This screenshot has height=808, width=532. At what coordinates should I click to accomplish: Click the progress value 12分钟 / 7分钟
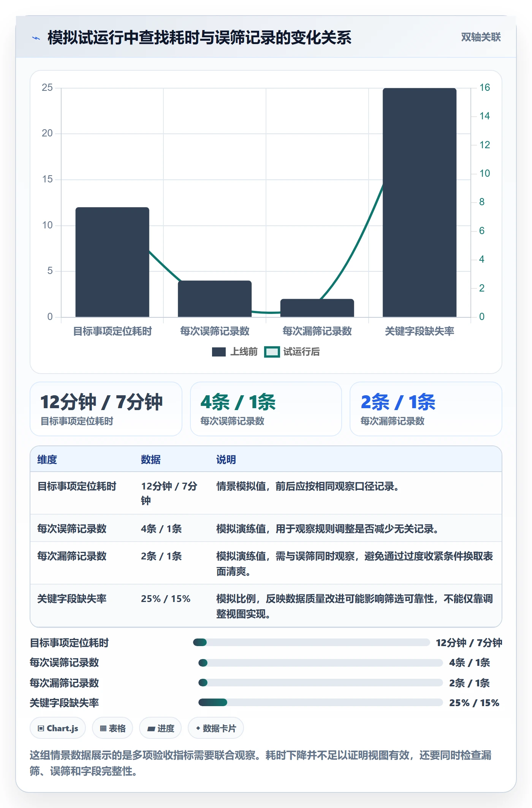click(469, 643)
